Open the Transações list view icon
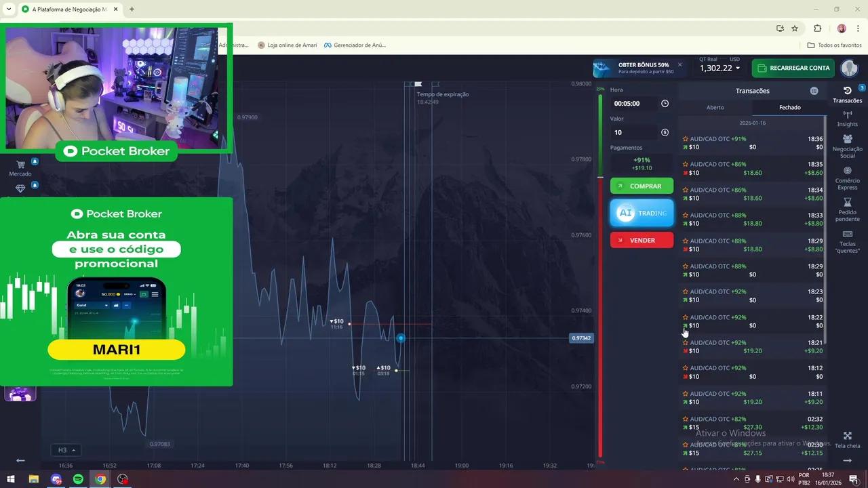Image resolution: width=868 pixels, height=488 pixels. pos(814,91)
